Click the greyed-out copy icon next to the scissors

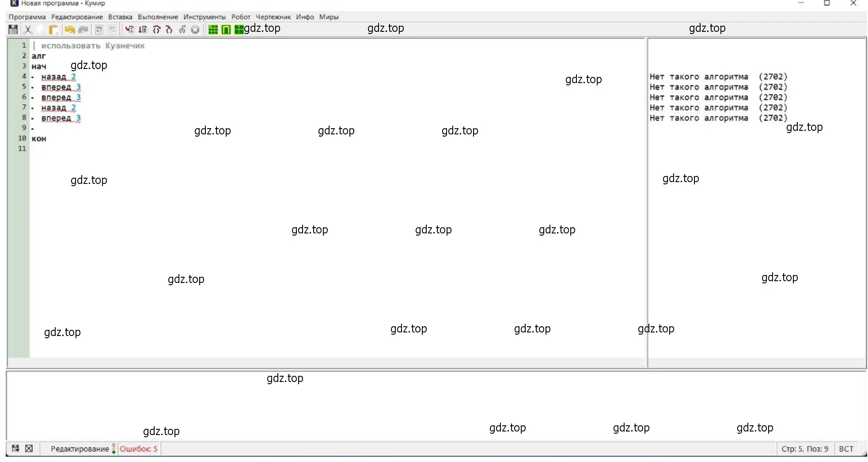tap(41, 30)
